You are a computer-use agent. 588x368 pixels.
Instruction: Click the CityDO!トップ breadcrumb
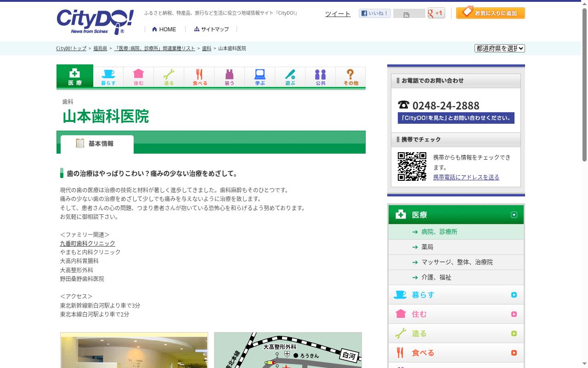71,48
